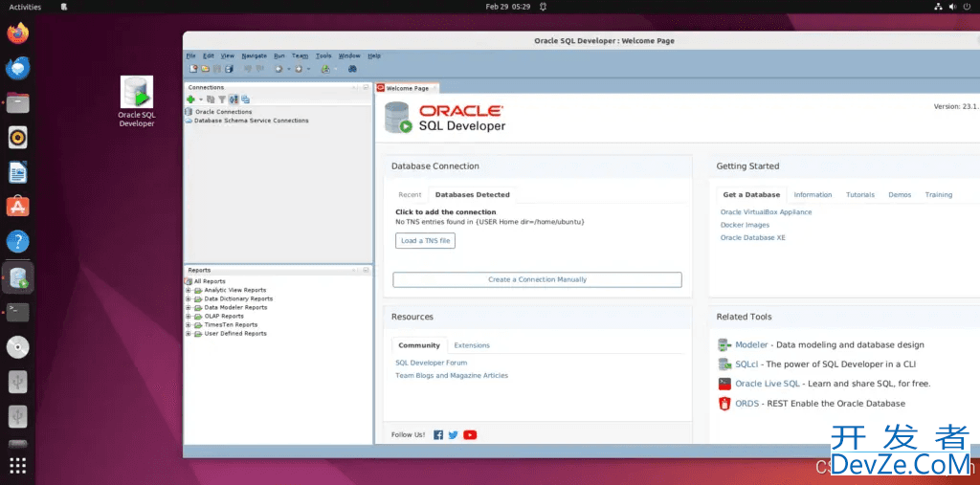This screenshot has height=485, width=980.
Task: Click the ORDS shield icon
Action: 724,403
